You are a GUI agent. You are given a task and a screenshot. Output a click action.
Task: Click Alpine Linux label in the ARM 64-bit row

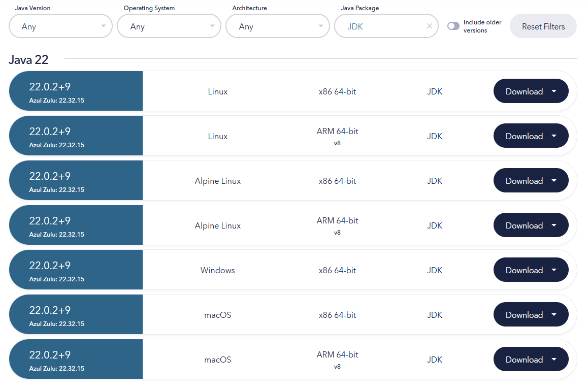[x=217, y=225]
